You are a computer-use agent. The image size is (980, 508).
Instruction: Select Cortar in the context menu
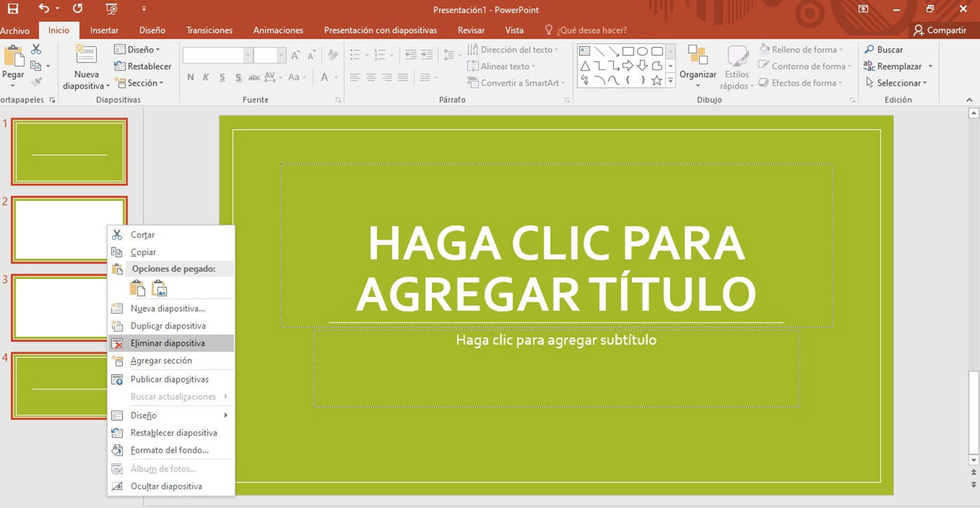[x=171, y=235]
